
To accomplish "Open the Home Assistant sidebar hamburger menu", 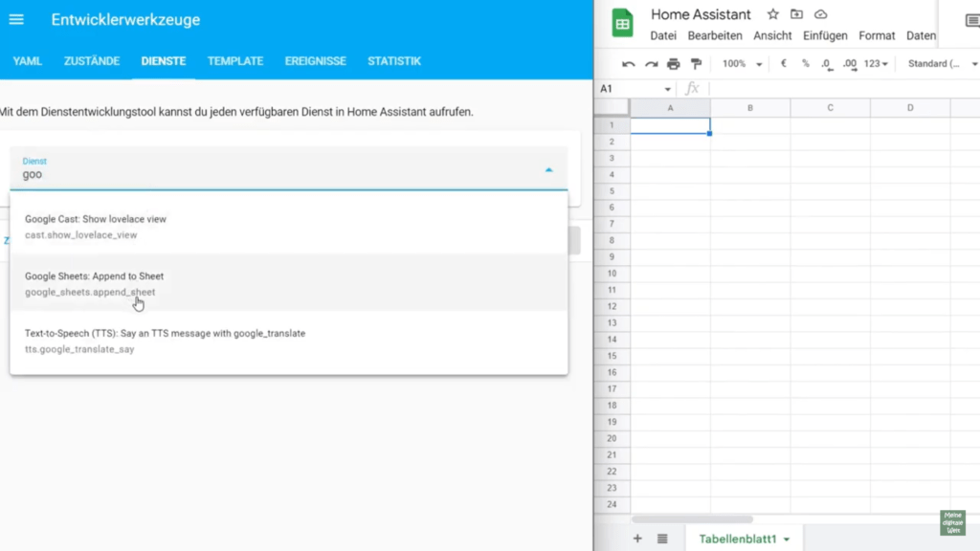I will point(16,19).
